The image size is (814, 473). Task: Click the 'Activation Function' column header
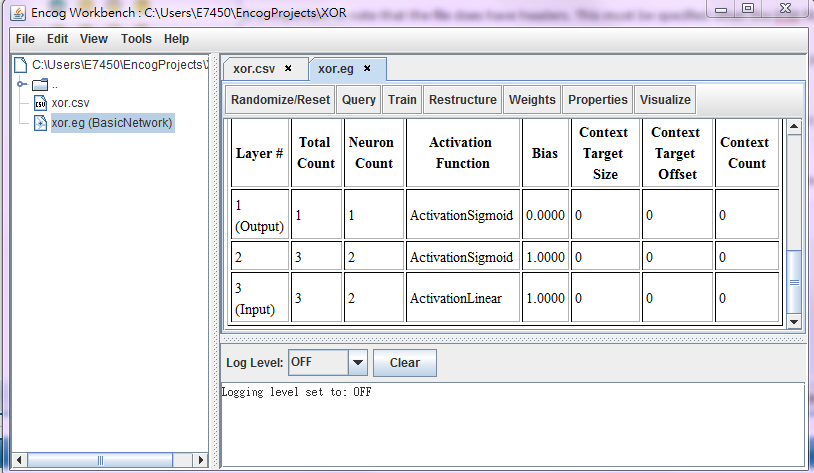(463, 153)
